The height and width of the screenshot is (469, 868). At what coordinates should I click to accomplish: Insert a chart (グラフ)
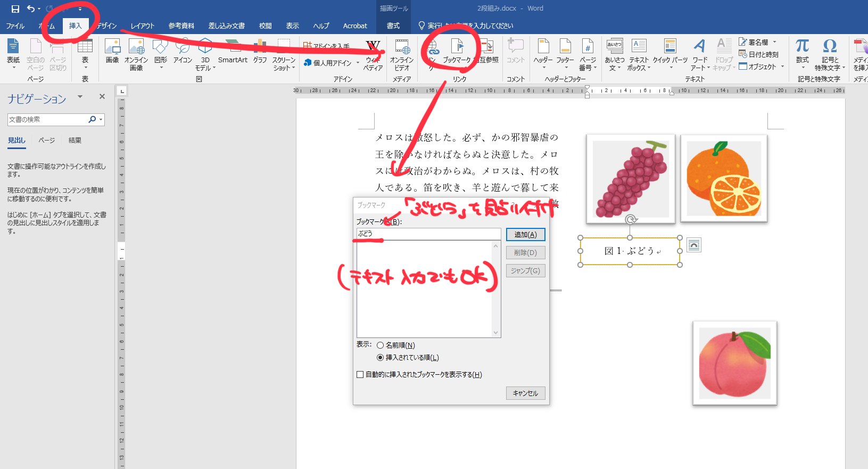coord(260,52)
